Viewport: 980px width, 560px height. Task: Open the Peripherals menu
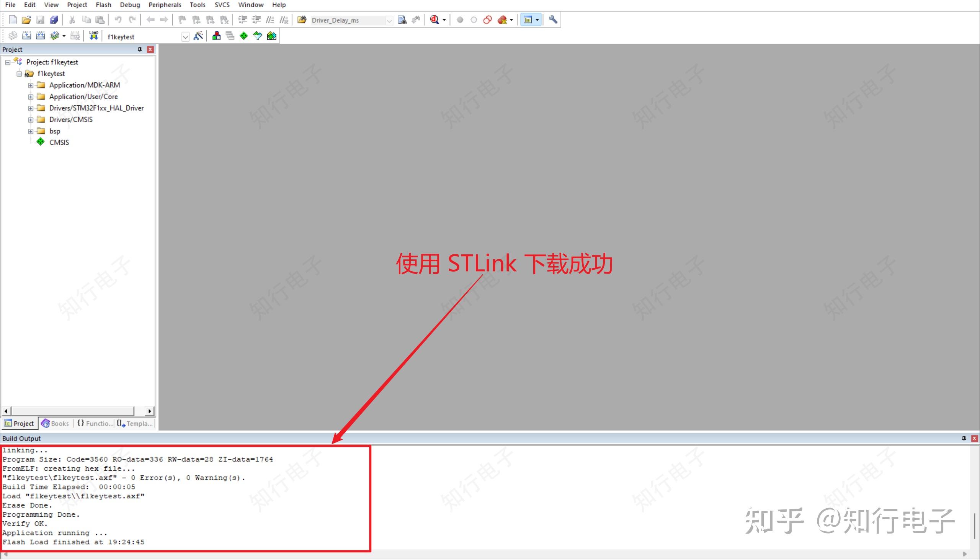pyautogui.click(x=165, y=5)
